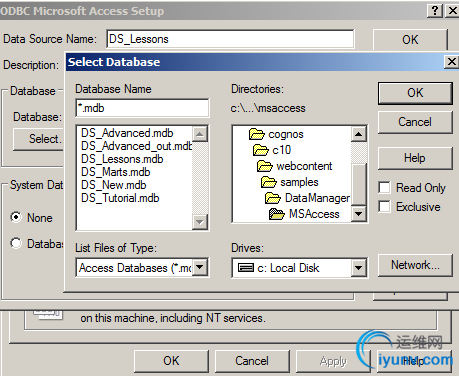Click Cancel in the bottom administrator window
The height and width of the screenshot is (376, 459).
pyautogui.click(x=252, y=361)
